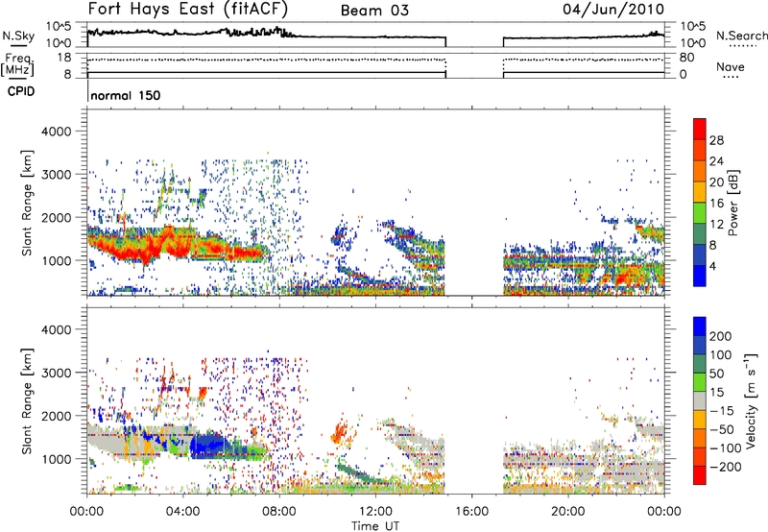Image resolution: width=768 pixels, height=532 pixels.
Task: Select the 'Freq. [MHz]' label
Action: tap(17, 64)
